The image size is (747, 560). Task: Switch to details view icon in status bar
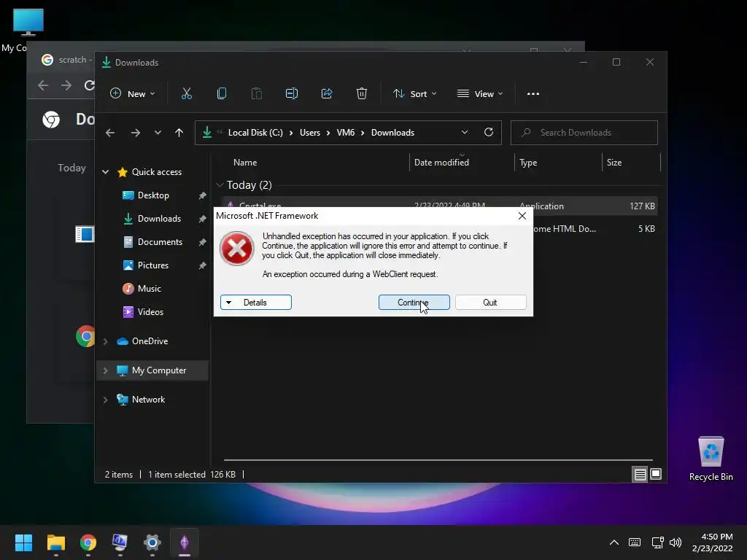640,474
